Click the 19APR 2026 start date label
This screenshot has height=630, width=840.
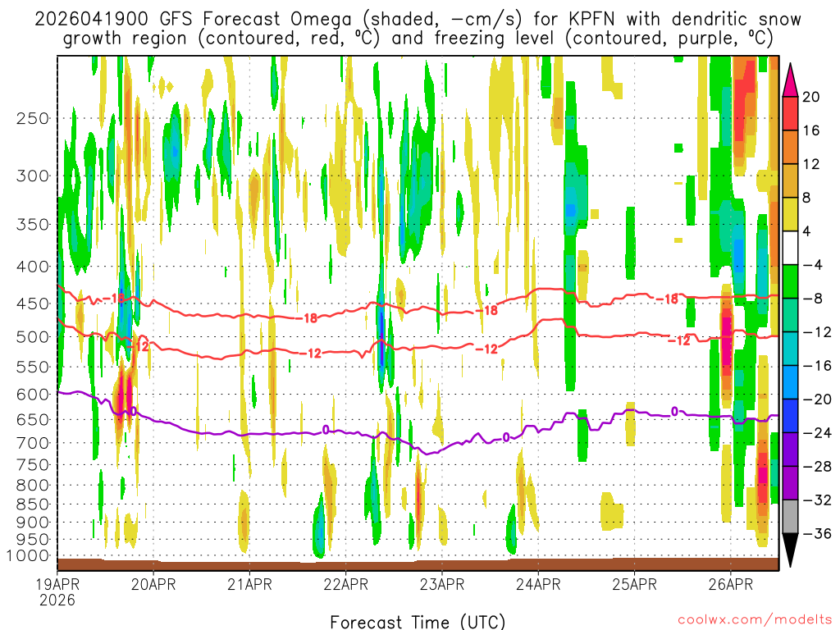[x=57, y=591]
